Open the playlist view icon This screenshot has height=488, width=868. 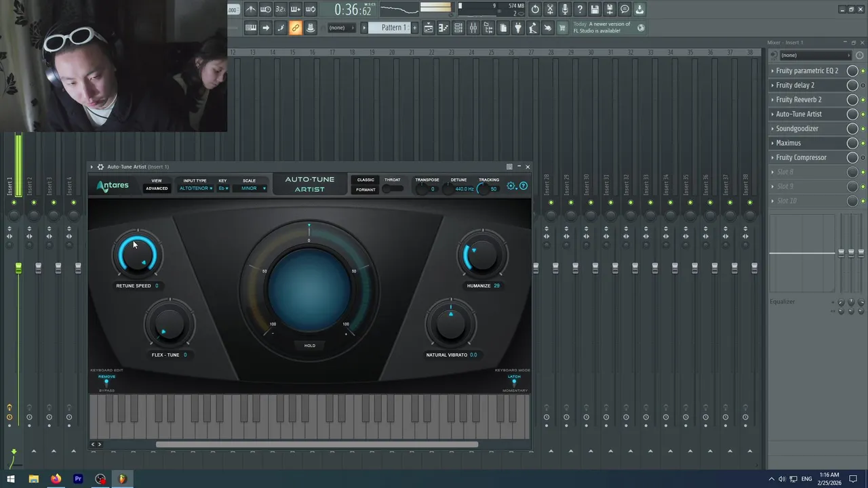tap(429, 28)
